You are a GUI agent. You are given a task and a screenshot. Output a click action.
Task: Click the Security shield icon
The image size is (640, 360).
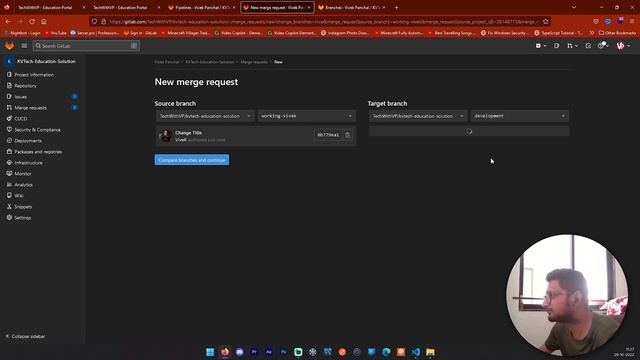tap(9, 129)
